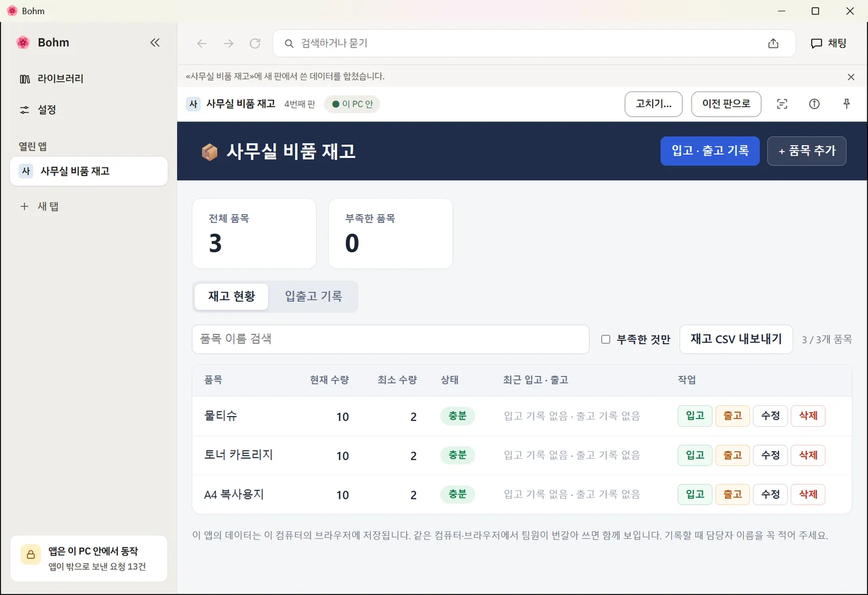Click 입고 for 물티슈

point(695,416)
